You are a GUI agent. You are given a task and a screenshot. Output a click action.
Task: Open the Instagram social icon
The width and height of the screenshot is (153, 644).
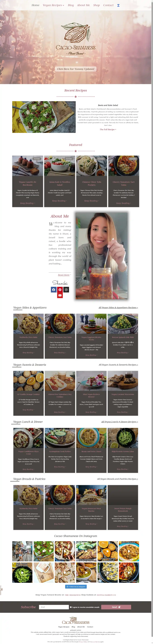(66, 290)
